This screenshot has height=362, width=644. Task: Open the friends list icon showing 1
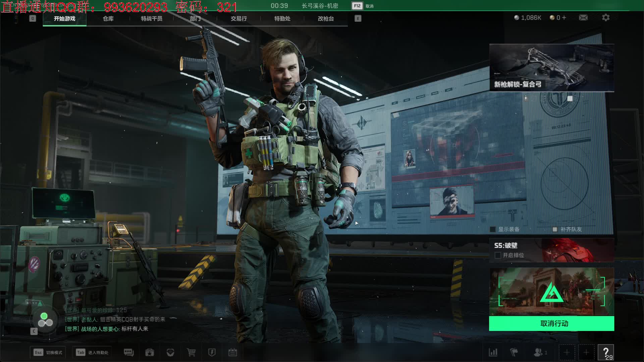tap(540, 352)
